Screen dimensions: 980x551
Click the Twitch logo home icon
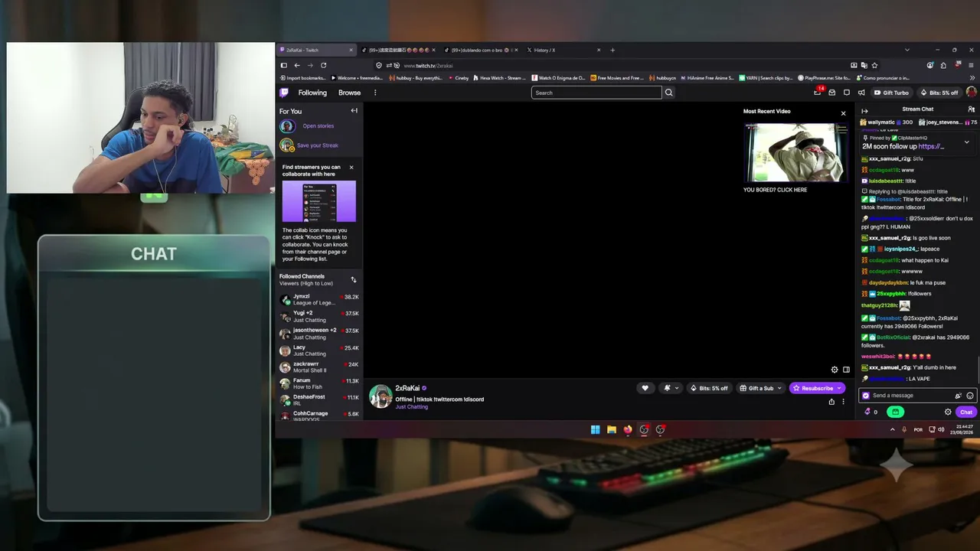[x=284, y=93]
